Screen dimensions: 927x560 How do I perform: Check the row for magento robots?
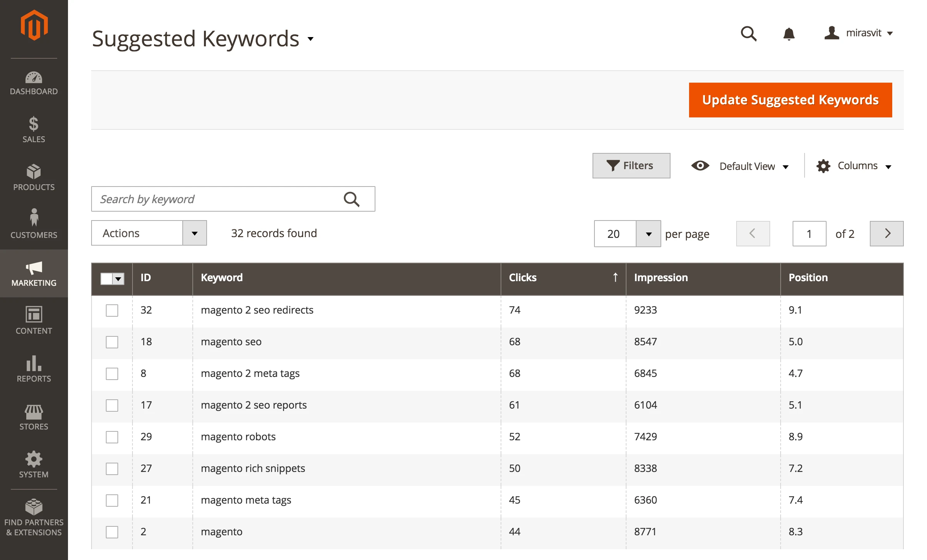pos(112,437)
